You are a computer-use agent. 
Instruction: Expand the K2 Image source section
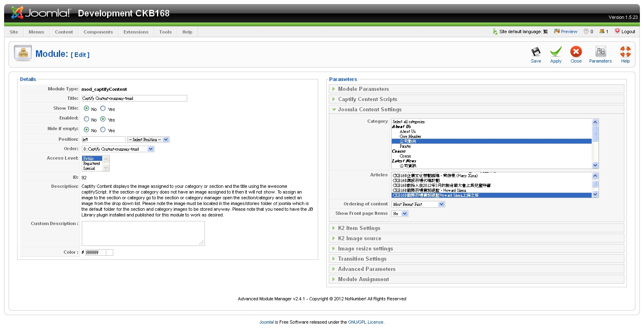click(476, 238)
